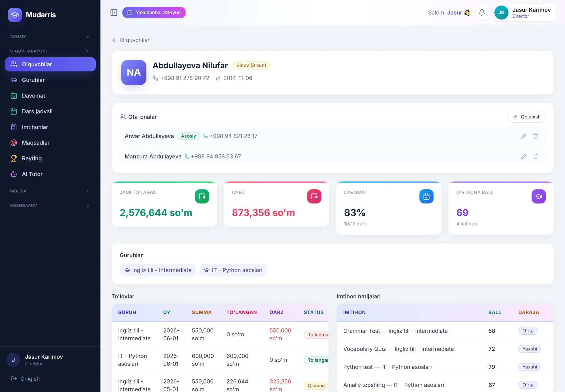This screenshot has width=565, height=392.
Task: Click the O'rtacha ball graduation icon
Action: coord(538,196)
